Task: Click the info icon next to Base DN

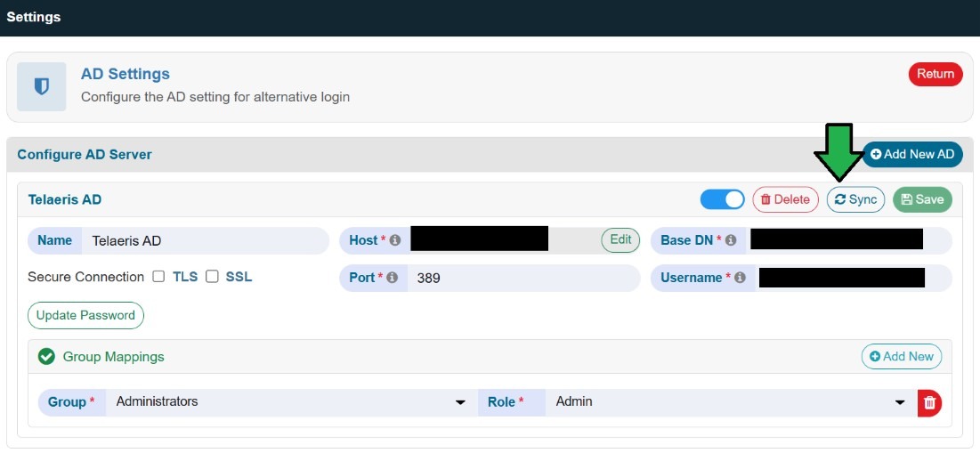Action: pos(731,240)
